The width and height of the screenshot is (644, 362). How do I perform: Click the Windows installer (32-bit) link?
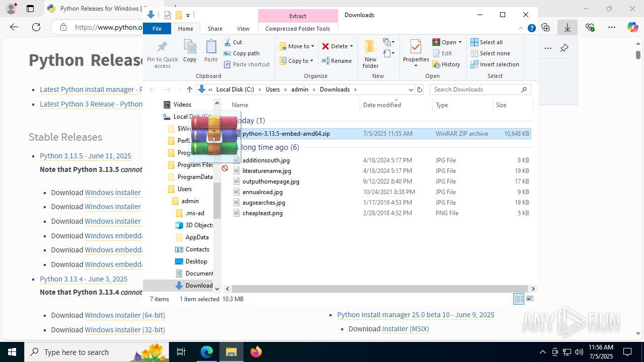pyautogui.click(x=125, y=330)
